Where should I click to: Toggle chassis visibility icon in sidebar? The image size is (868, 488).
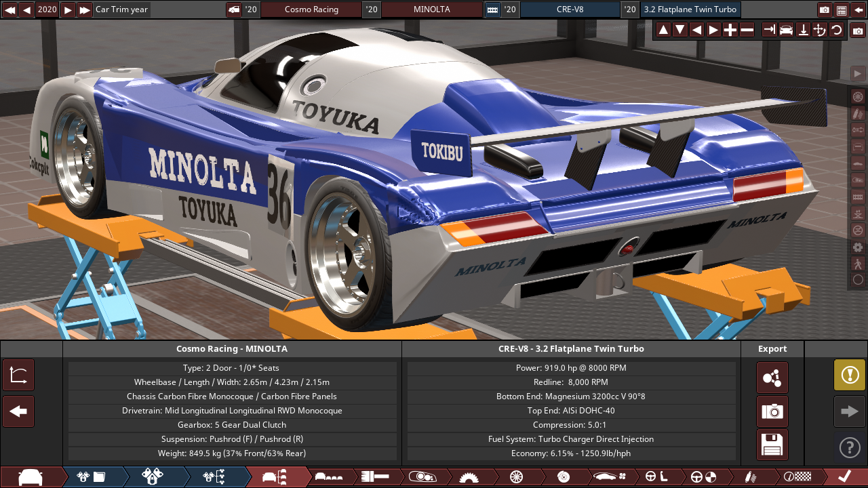858,146
